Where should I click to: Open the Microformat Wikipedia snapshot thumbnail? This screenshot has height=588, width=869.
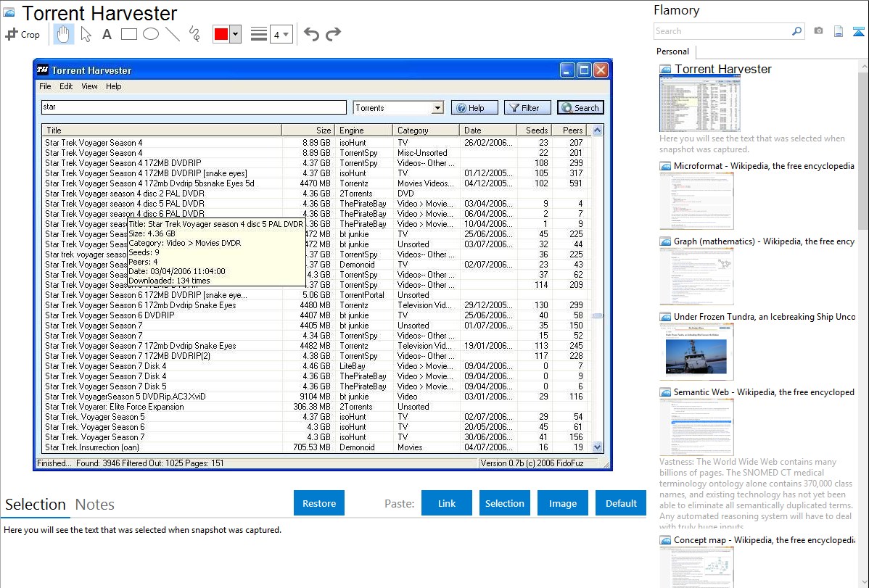(x=696, y=201)
